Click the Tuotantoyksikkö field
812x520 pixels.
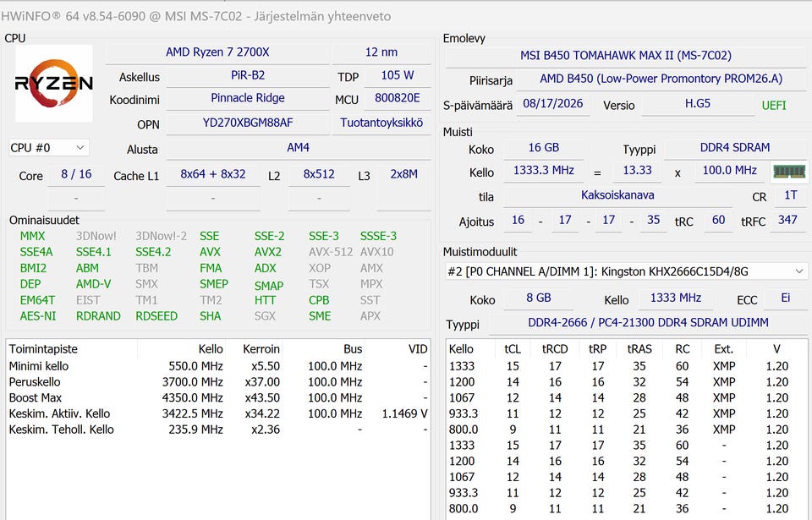click(381, 123)
